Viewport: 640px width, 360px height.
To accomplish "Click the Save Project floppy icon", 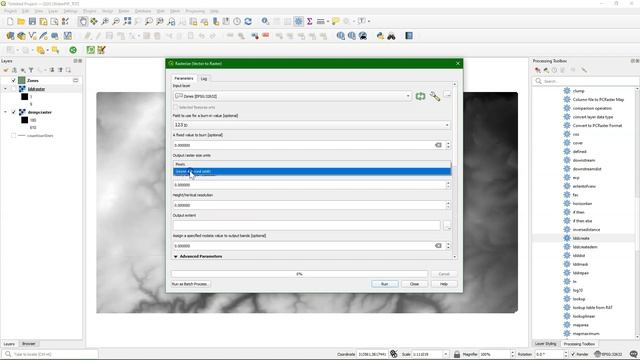I will [32, 21].
